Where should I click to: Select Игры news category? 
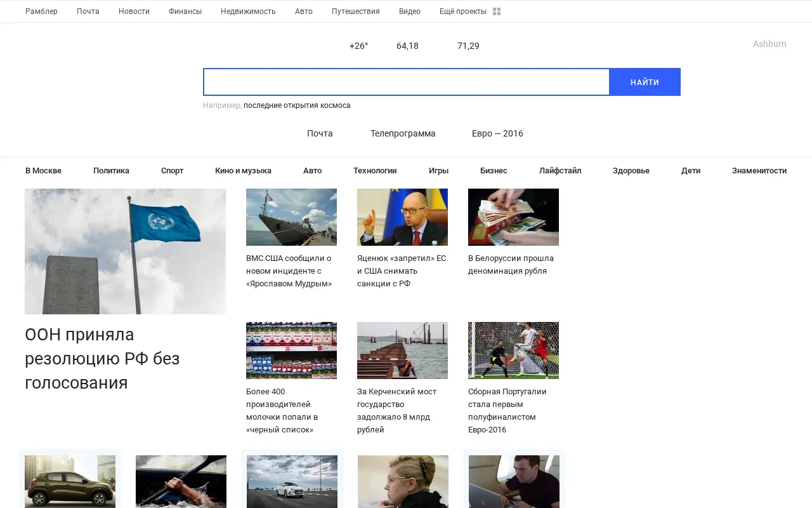coord(438,171)
